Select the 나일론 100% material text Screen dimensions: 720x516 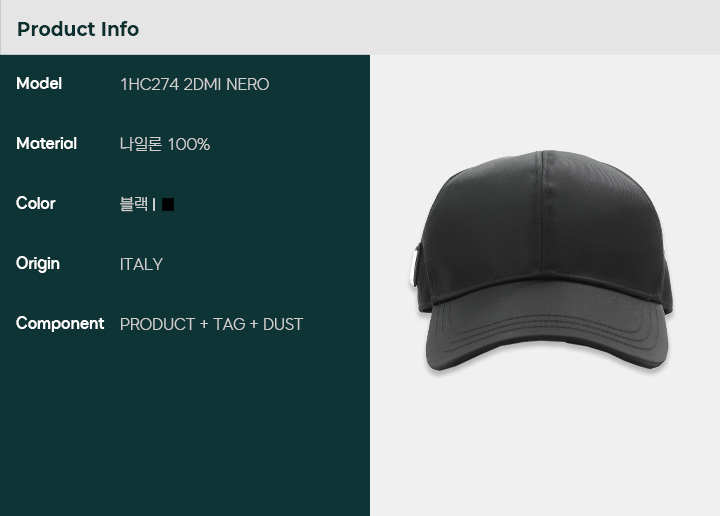pos(165,144)
